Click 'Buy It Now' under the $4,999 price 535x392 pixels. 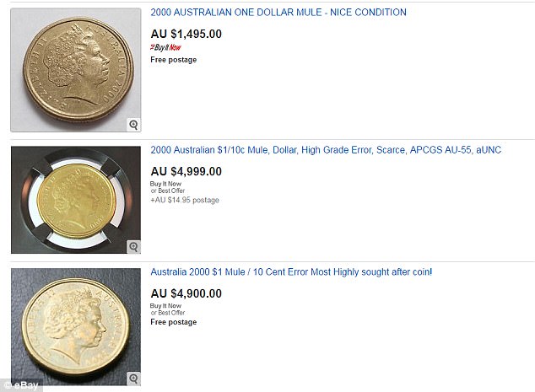[x=165, y=183]
